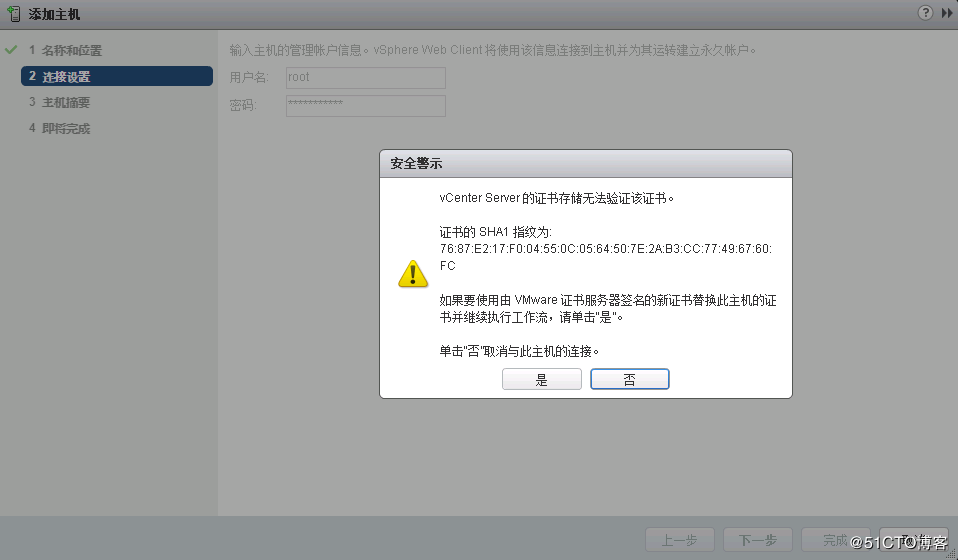Click the 下一步 next button

[x=758, y=540]
